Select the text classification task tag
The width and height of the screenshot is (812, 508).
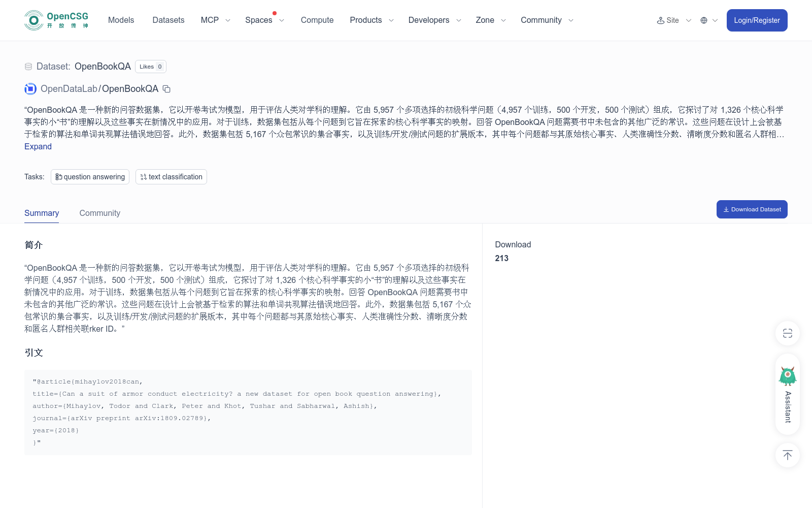pos(171,177)
